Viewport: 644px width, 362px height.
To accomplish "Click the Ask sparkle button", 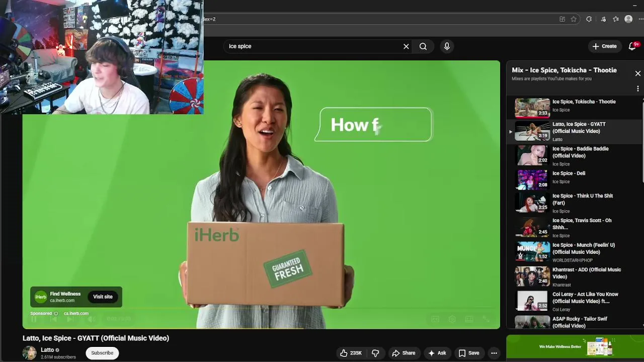I will (437, 353).
